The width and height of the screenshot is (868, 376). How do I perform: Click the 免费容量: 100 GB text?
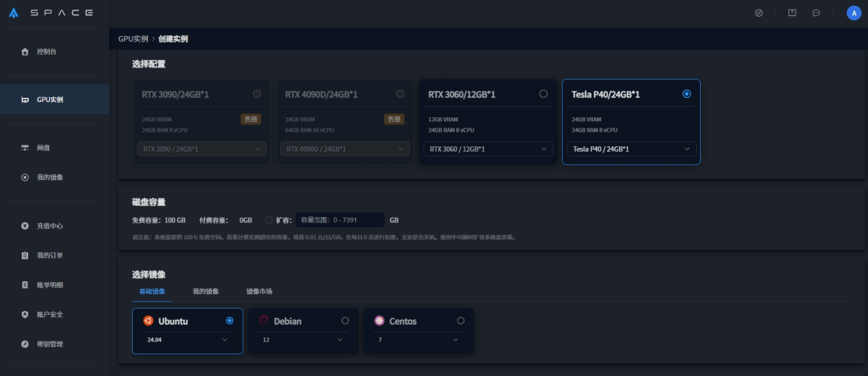tap(159, 220)
